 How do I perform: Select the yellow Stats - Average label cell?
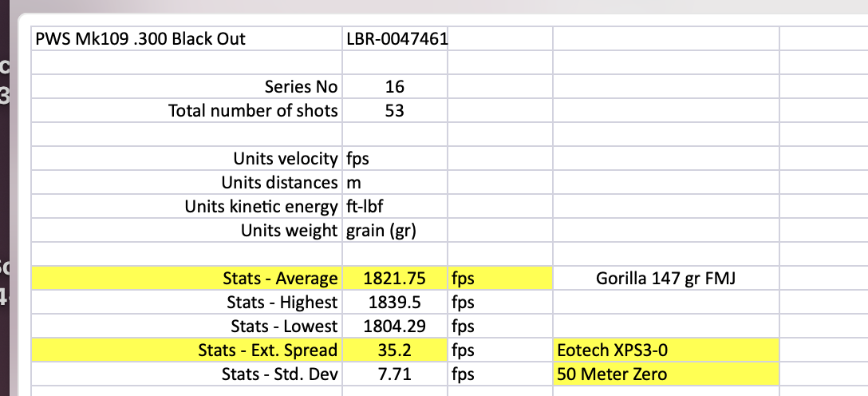(187, 278)
